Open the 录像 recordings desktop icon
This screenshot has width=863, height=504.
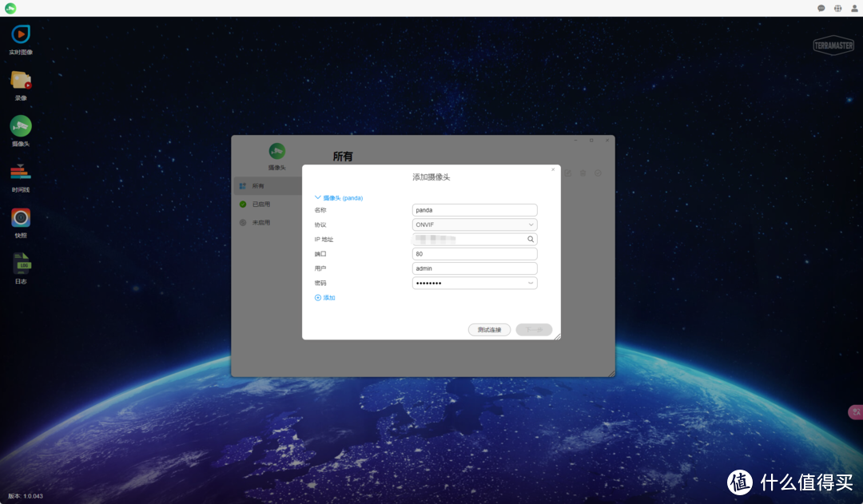[x=21, y=81]
